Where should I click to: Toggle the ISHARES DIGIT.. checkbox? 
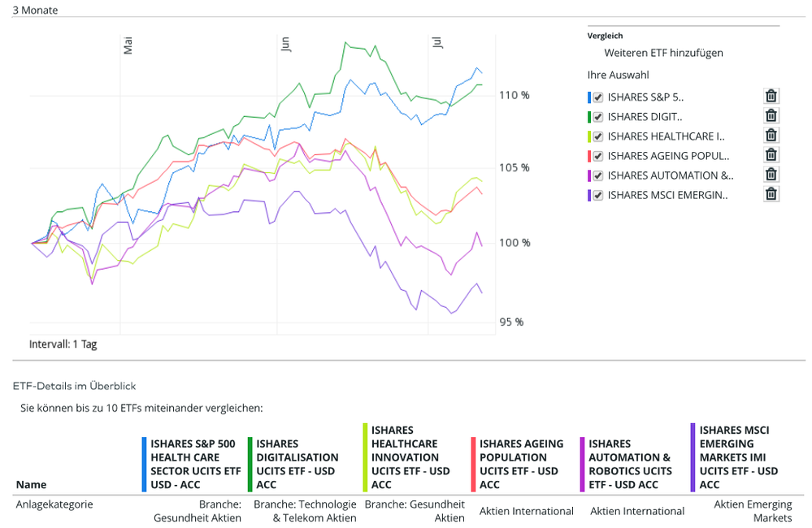pyautogui.click(x=598, y=116)
